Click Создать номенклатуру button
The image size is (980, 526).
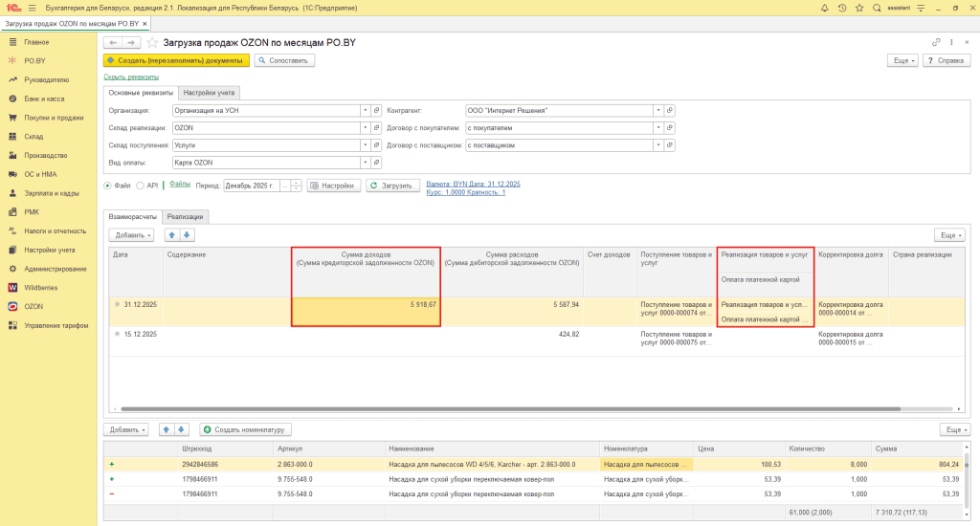coord(245,429)
